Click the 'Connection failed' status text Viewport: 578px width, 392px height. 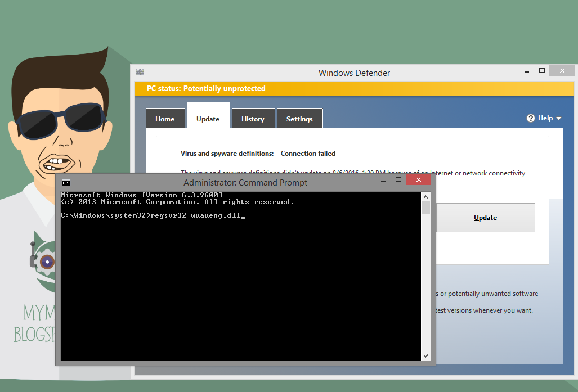pyautogui.click(x=308, y=154)
